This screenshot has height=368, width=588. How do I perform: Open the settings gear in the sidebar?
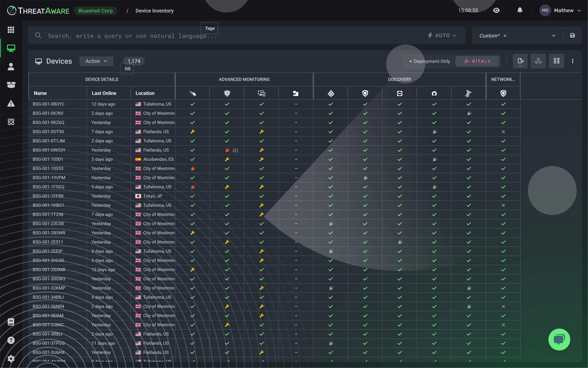pos(11,359)
